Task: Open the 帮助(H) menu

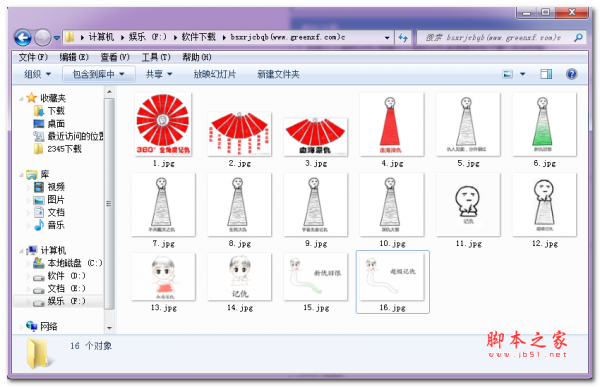Action: click(x=197, y=57)
